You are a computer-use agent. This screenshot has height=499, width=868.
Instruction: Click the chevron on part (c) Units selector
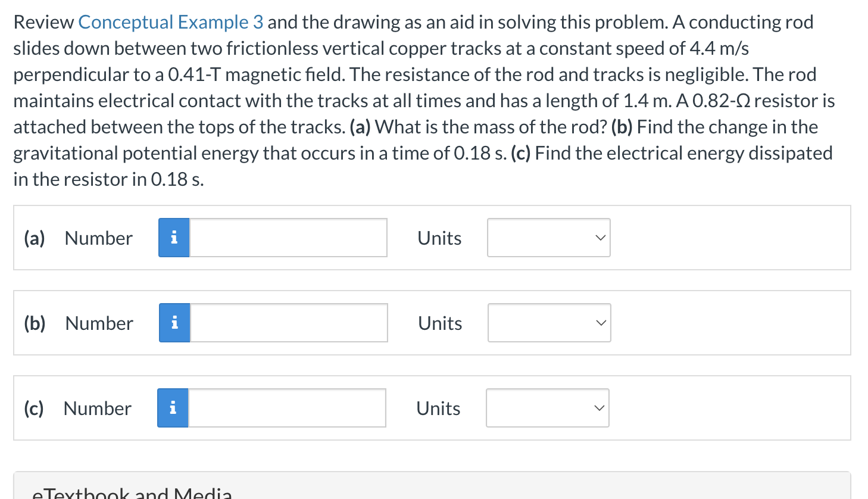pyautogui.click(x=599, y=408)
